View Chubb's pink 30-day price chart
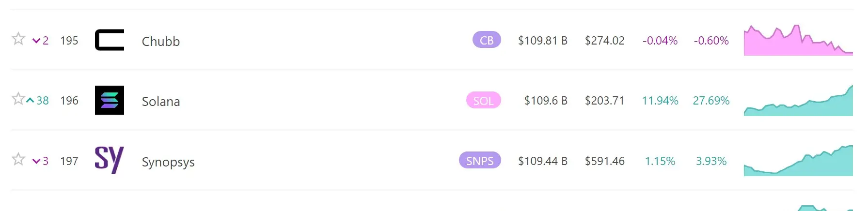This screenshot has width=868, height=211. coord(798,40)
